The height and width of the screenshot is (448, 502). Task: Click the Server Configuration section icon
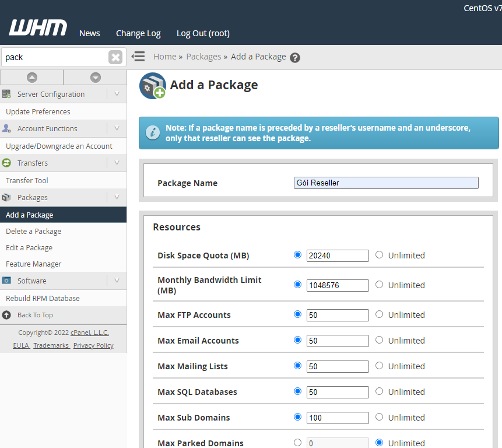(6, 94)
